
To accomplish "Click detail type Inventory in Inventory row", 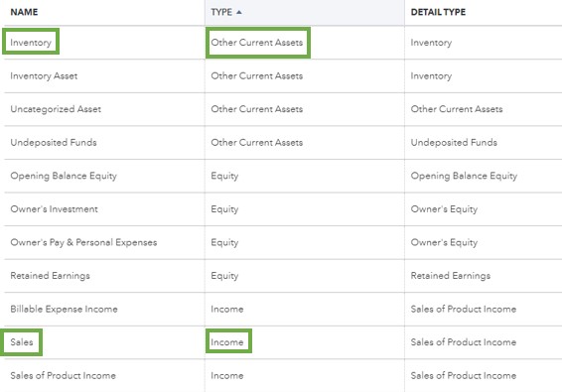I will point(431,43).
